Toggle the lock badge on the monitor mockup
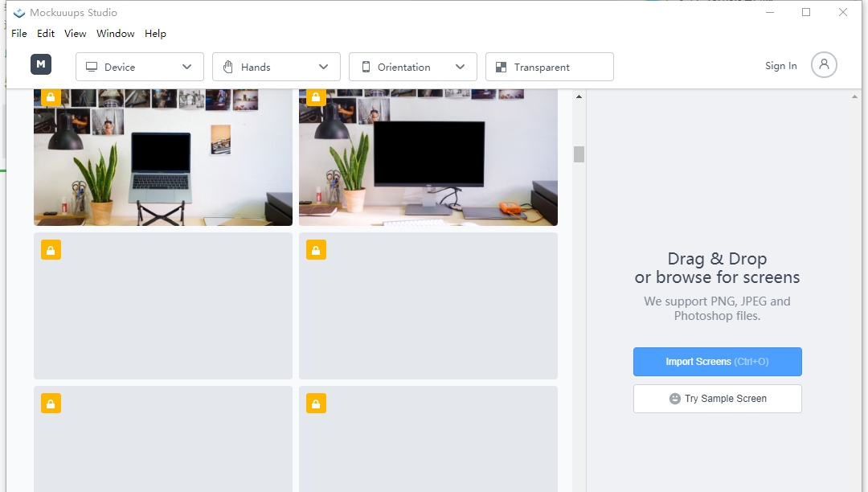The width and height of the screenshot is (868, 492). (x=316, y=96)
